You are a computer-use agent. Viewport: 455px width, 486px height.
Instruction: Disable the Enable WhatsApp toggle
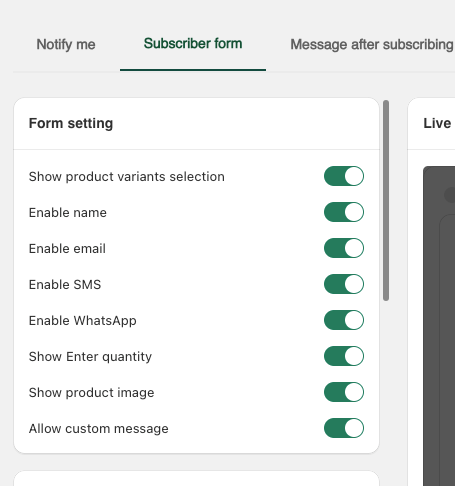[344, 320]
